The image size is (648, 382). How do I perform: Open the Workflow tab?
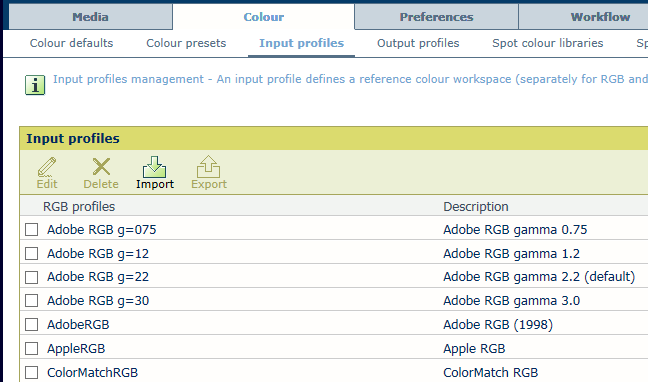tap(600, 17)
